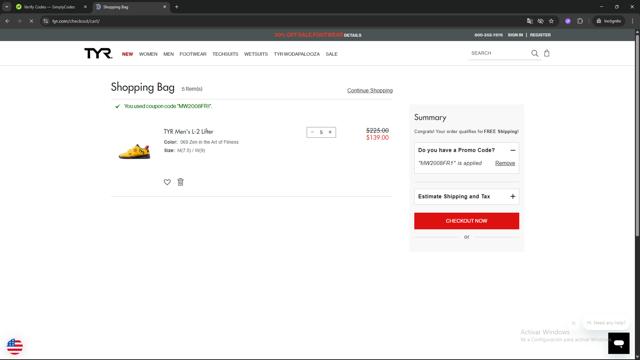Image resolution: width=640 pixels, height=360 pixels.
Task: Add L-2 Lifter to wishlist heart
Action: tap(167, 182)
